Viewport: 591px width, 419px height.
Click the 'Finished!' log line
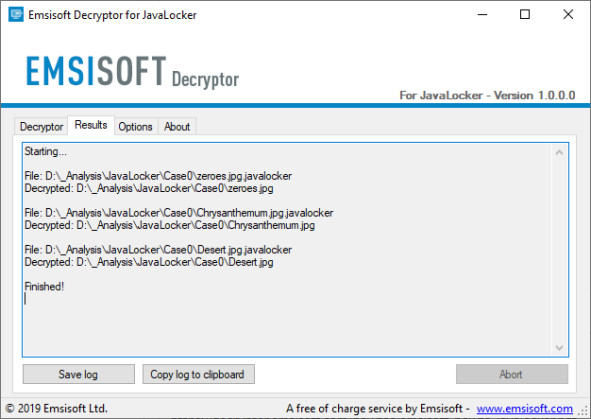[x=44, y=286]
